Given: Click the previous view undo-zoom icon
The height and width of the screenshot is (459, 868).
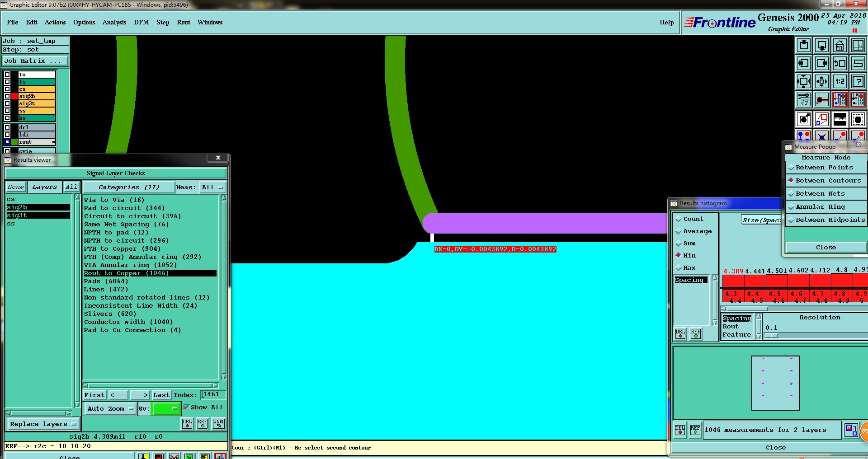Looking at the screenshot, I should [840, 63].
